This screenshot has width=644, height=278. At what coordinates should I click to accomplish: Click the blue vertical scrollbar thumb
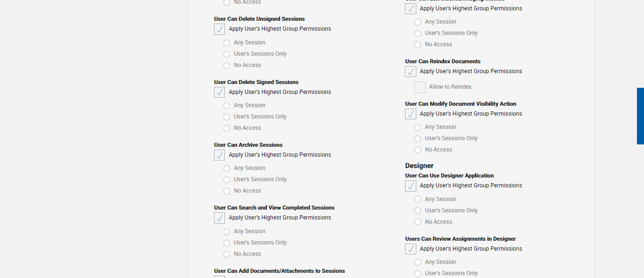click(640, 116)
